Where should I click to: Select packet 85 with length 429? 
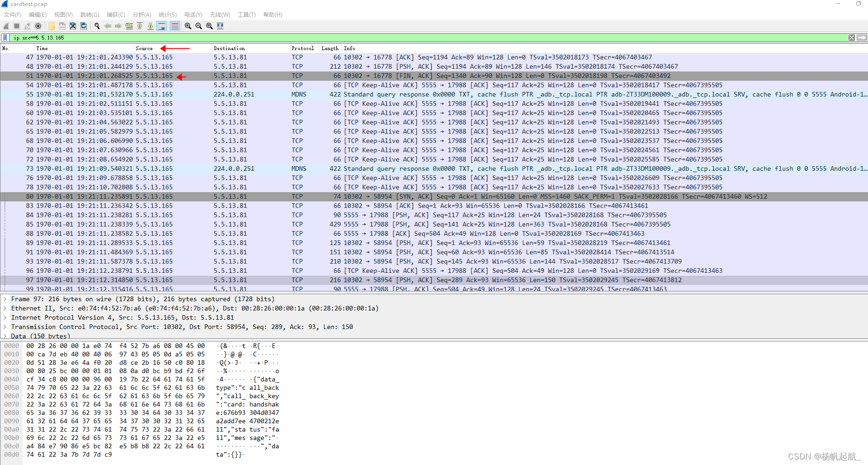(434, 224)
